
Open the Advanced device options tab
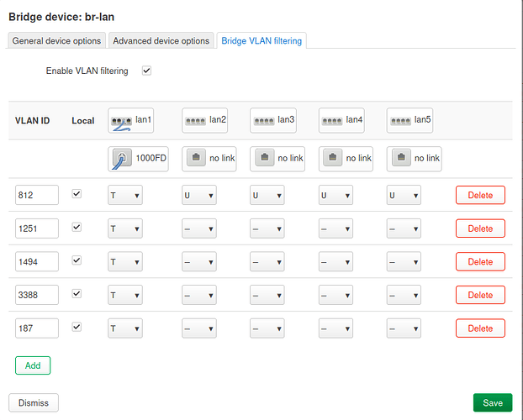[161, 41]
